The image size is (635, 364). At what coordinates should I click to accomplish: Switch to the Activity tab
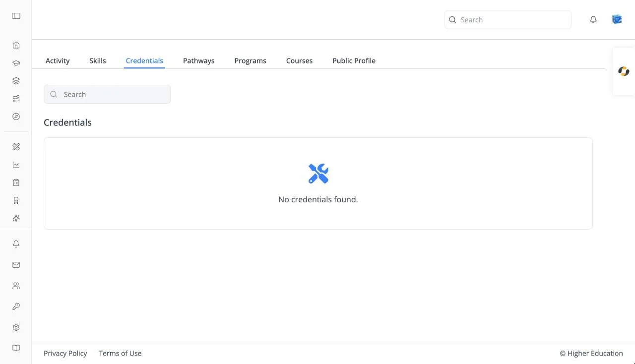tap(58, 61)
